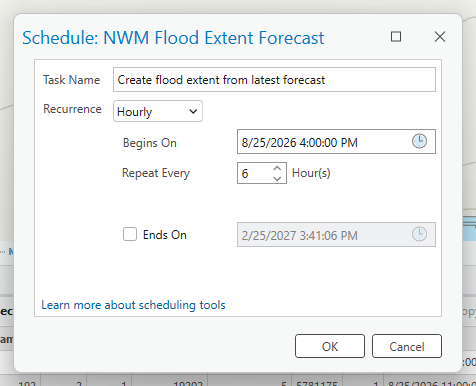The height and width of the screenshot is (386, 476).
Task: Open the Begins On date-time picker clock
Action: [x=419, y=141]
